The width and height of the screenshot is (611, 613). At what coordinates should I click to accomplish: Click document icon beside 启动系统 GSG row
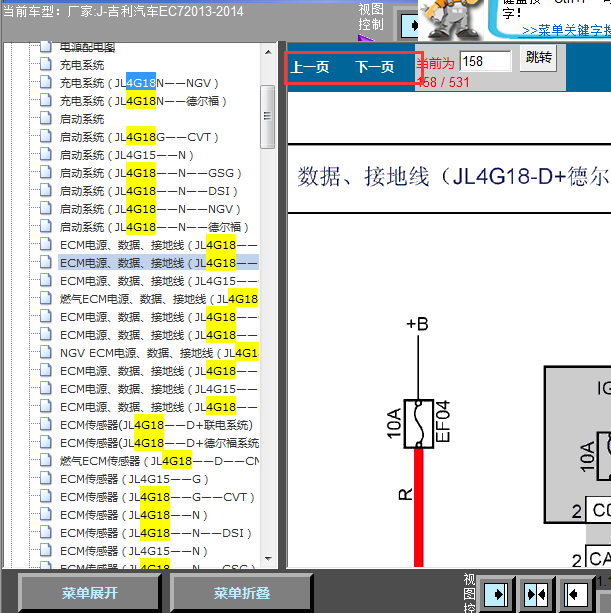tap(46, 172)
